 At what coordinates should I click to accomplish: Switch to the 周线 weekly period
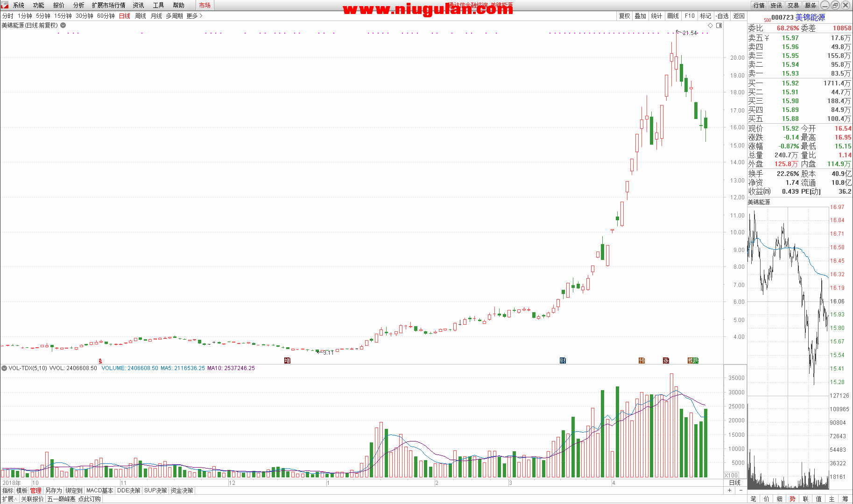pos(141,16)
